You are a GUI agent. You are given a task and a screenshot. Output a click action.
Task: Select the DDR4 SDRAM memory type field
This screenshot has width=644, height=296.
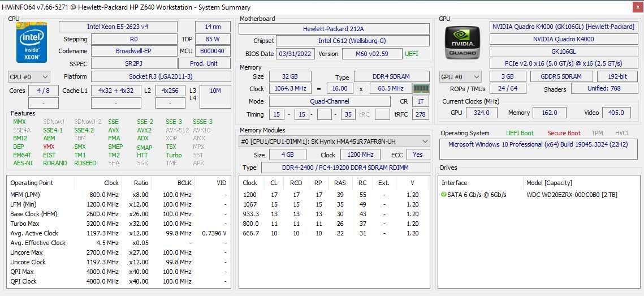(392, 76)
